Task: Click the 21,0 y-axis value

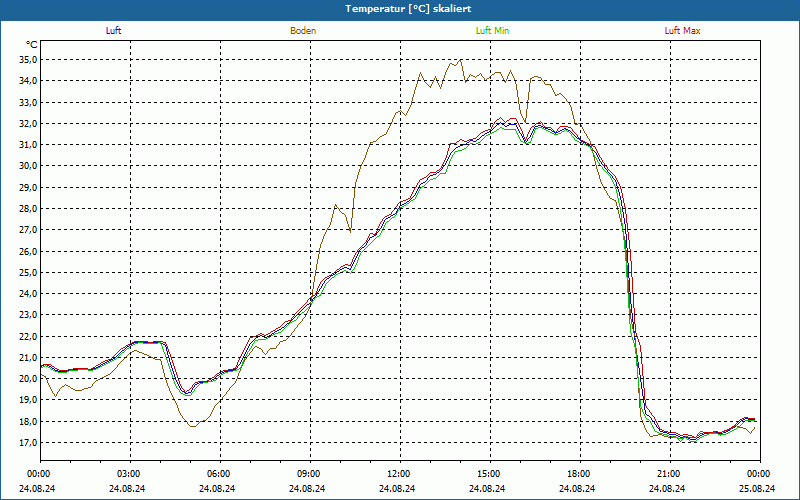Action: click(x=29, y=357)
